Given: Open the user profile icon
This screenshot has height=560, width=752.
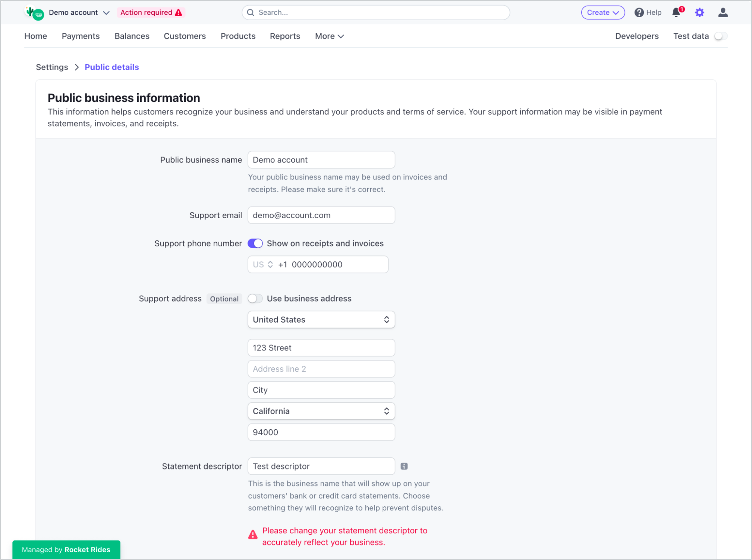Looking at the screenshot, I should (723, 12).
